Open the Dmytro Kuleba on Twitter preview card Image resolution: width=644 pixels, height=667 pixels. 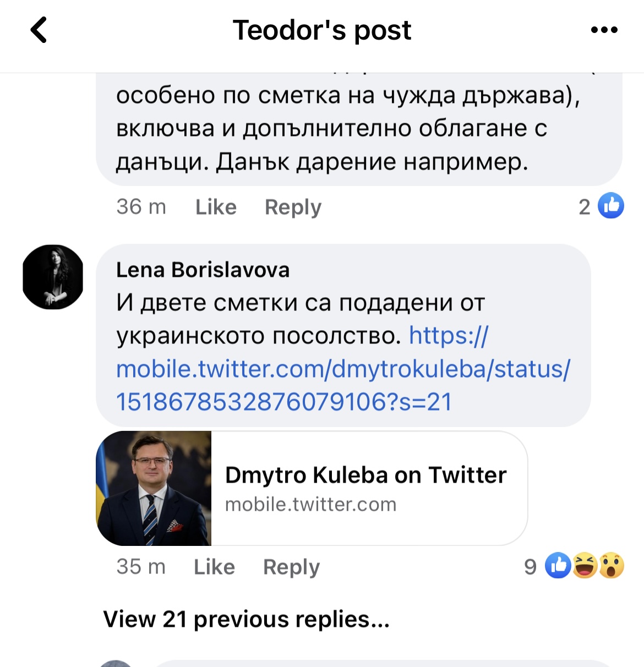[365, 488]
